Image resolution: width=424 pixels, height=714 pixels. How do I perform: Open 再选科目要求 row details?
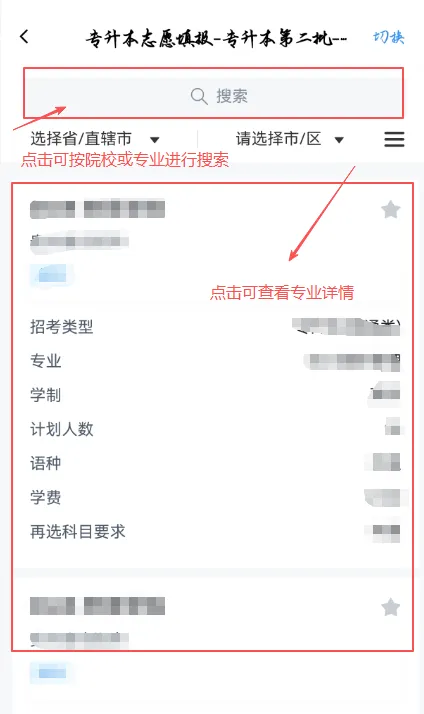(215, 531)
